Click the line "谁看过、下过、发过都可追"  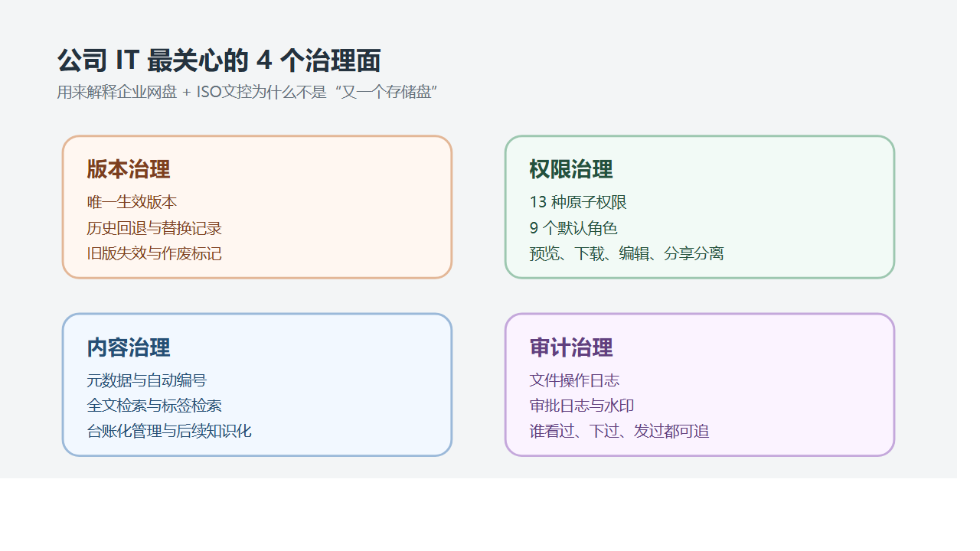point(619,431)
